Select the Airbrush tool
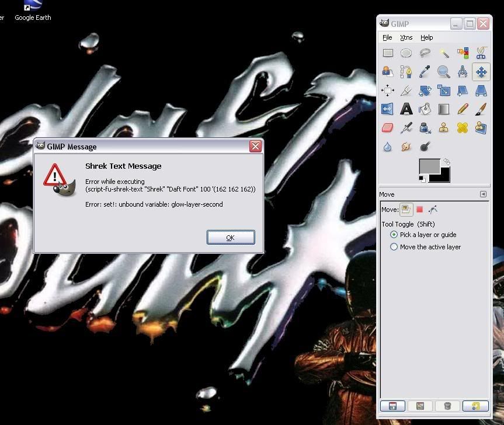504x425 pixels. pos(406,128)
